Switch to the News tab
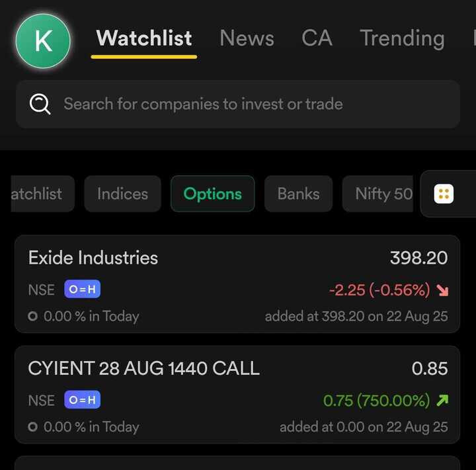Screen dimensions: 476x470 click(247, 38)
